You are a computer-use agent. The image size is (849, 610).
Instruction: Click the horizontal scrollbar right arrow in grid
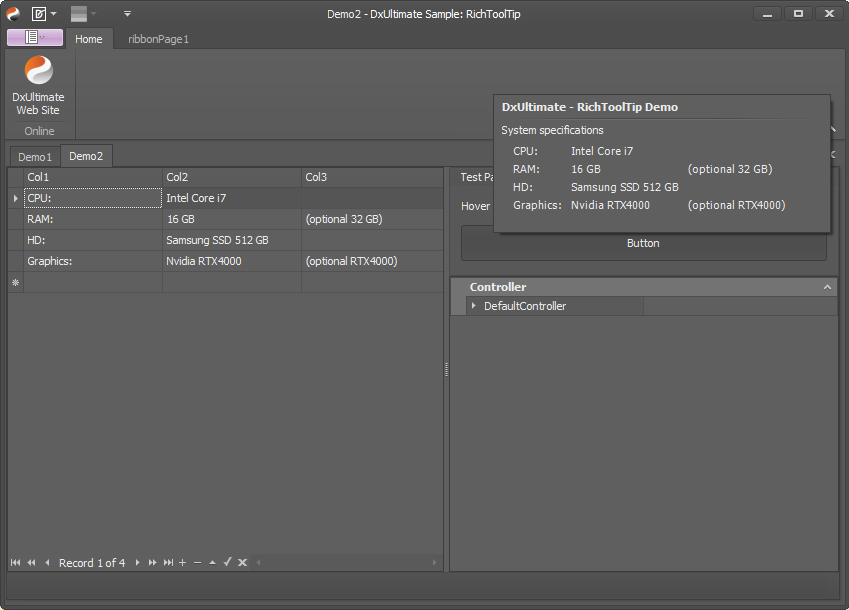click(434, 562)
